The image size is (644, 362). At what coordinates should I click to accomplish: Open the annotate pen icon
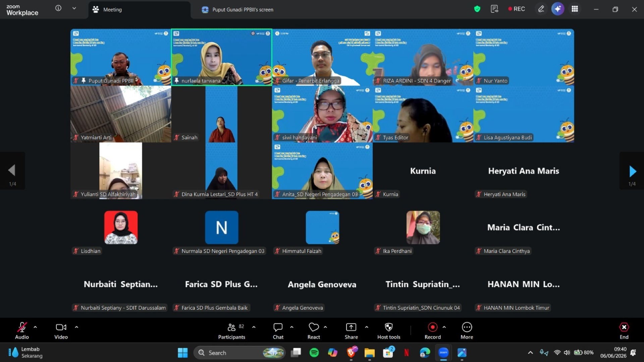541,9
